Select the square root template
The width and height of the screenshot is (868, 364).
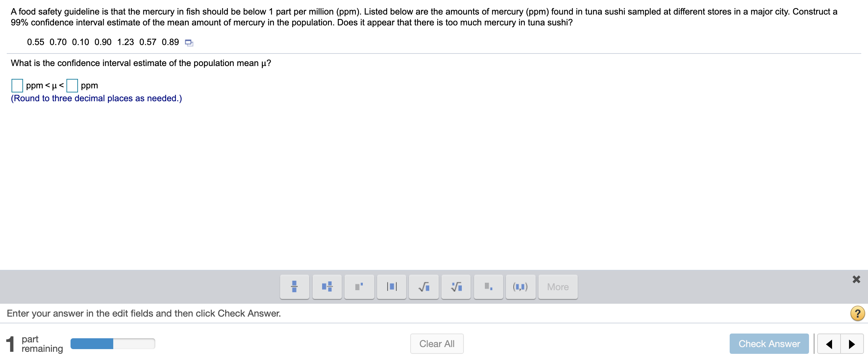pos(424,287)
